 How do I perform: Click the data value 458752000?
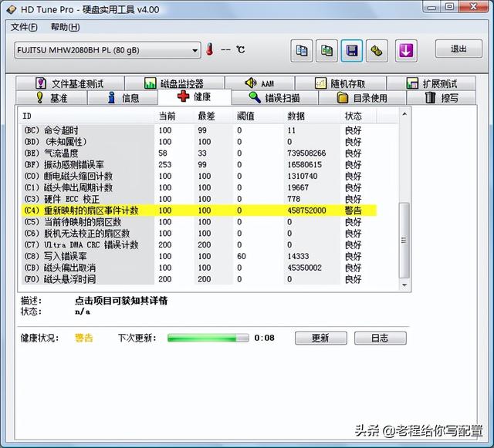coord(306,211)
